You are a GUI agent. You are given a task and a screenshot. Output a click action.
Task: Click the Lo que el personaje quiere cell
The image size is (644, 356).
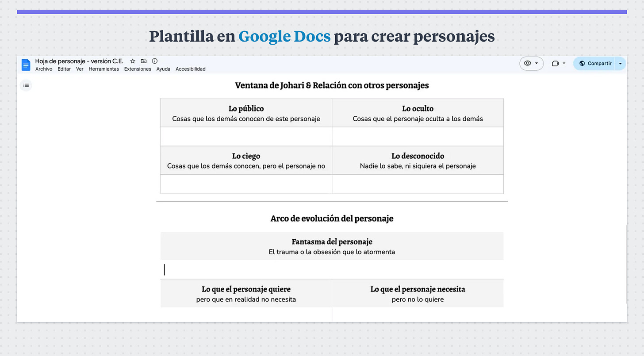tap(246, 294)
